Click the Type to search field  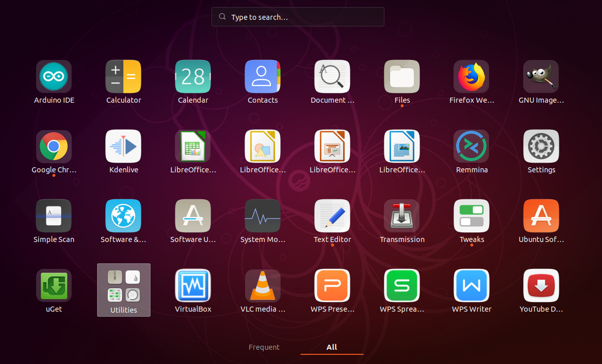click(297, 17)
